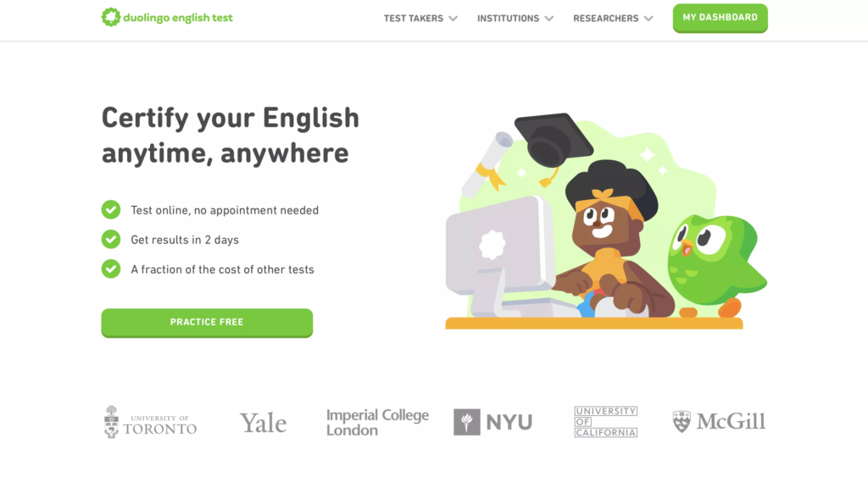Click the checkmark beside "Get results in 2 days"
Screen dimensions: 868x477
[x=111, y=239]
